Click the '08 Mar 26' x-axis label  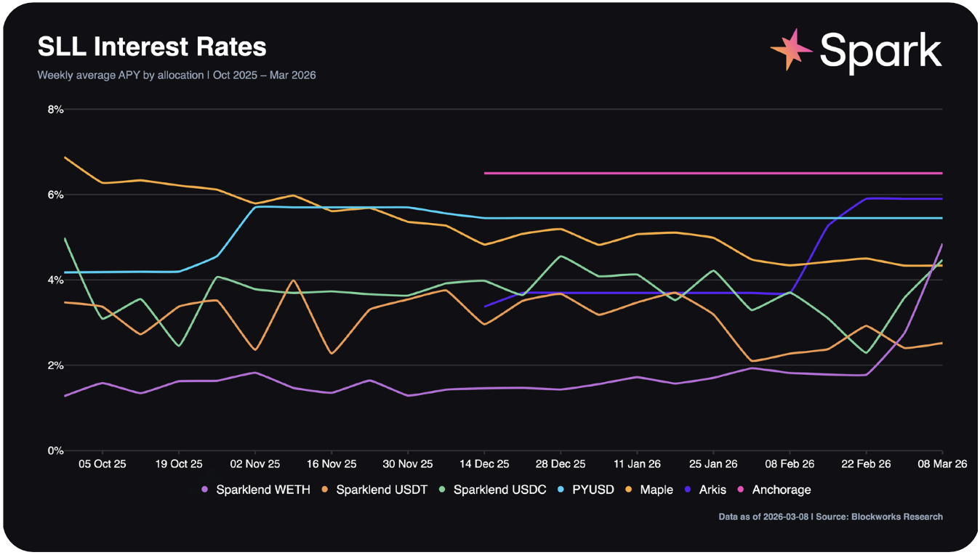(x=943, y=463)
